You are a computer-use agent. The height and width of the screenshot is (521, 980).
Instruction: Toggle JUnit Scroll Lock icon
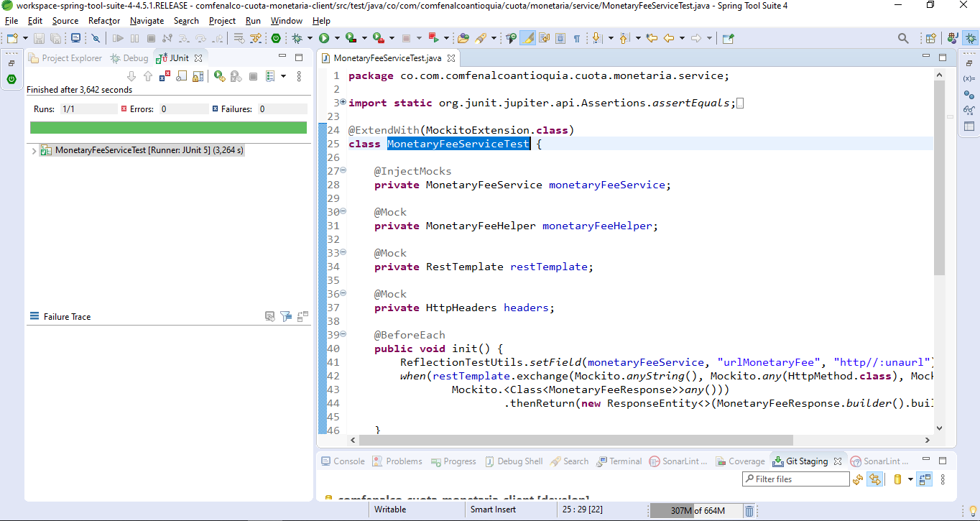click(198, 75)
